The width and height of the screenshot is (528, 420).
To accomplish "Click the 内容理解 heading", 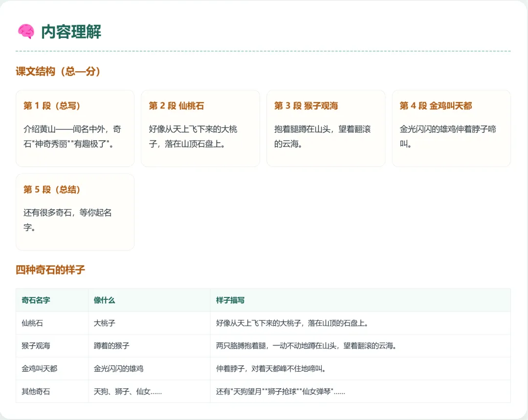I will pos(71,32).
